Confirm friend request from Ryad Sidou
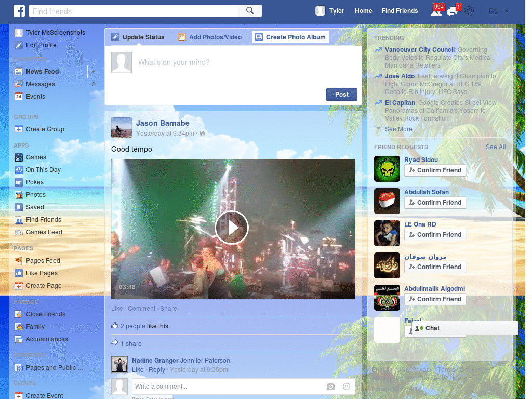 click(x=435, y=170)
